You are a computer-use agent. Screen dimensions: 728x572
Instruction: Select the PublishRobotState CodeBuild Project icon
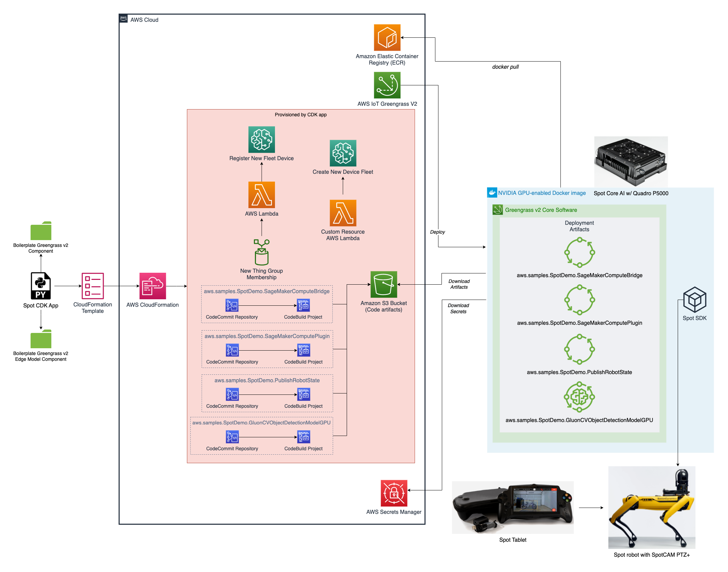pos(304,394)
